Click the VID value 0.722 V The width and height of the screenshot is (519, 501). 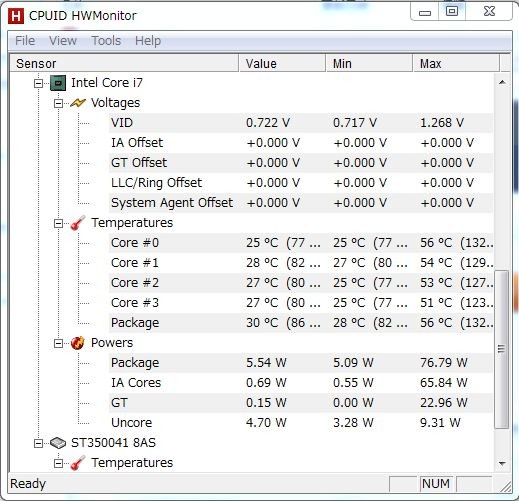click(268, 123)
